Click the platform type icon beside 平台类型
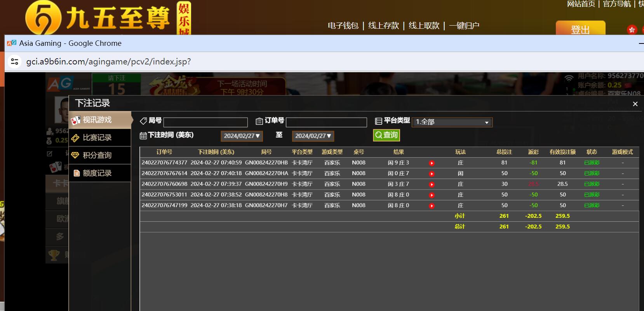 [378, 121]
